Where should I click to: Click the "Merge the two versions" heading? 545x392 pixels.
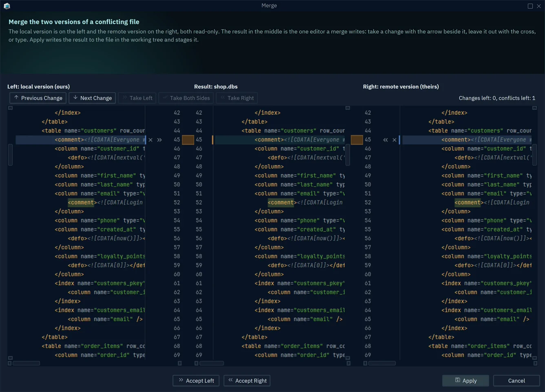tap(74, 22)
